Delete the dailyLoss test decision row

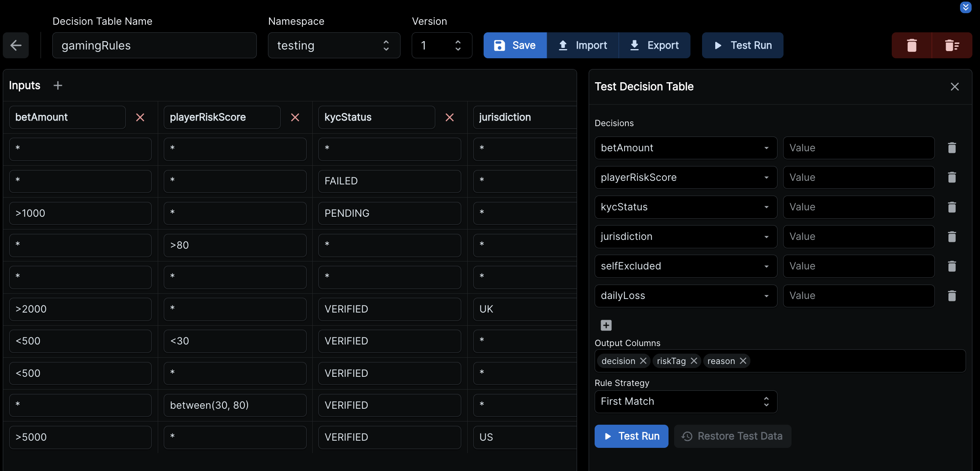(952, 296)
